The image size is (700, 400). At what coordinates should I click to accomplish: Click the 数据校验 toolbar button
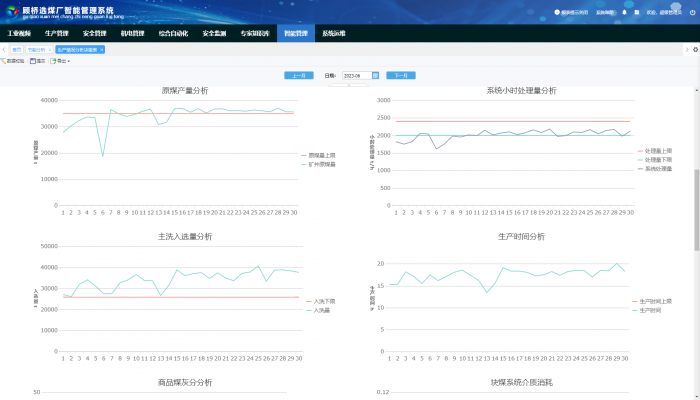(14, 61)
